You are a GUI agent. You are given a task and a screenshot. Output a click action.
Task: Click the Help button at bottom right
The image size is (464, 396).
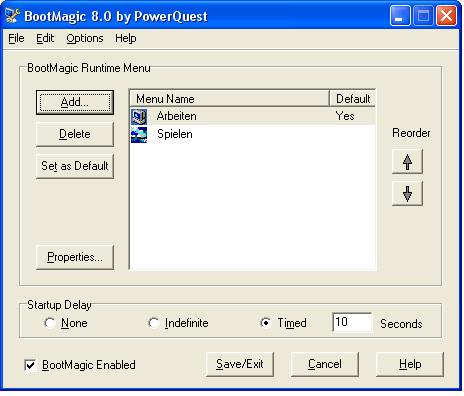[x=410, y=364]
